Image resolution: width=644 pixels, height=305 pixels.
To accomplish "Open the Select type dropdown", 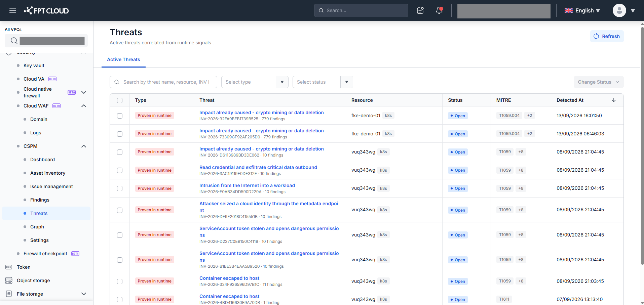I will pyautogui.click(x=255, y=82).
